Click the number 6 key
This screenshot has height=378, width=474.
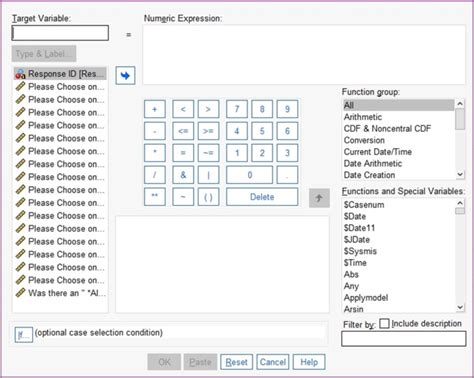[287, 131]
